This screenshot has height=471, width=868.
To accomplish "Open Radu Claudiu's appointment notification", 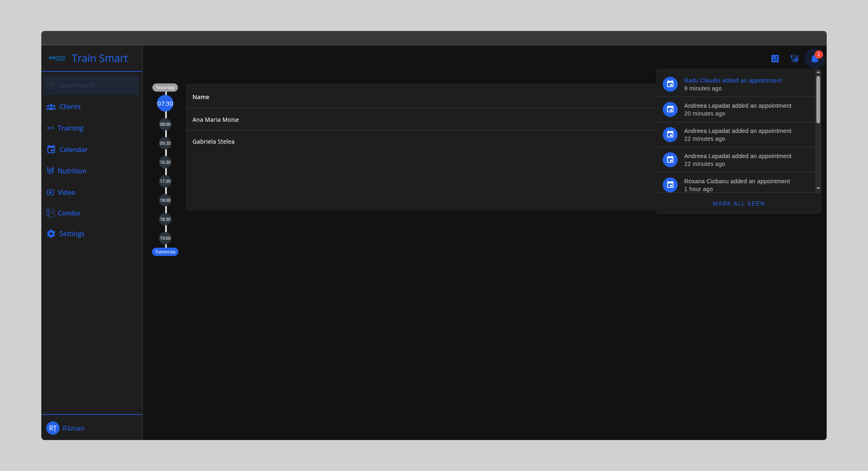I will pyautogui.click(x=733, y=80).
